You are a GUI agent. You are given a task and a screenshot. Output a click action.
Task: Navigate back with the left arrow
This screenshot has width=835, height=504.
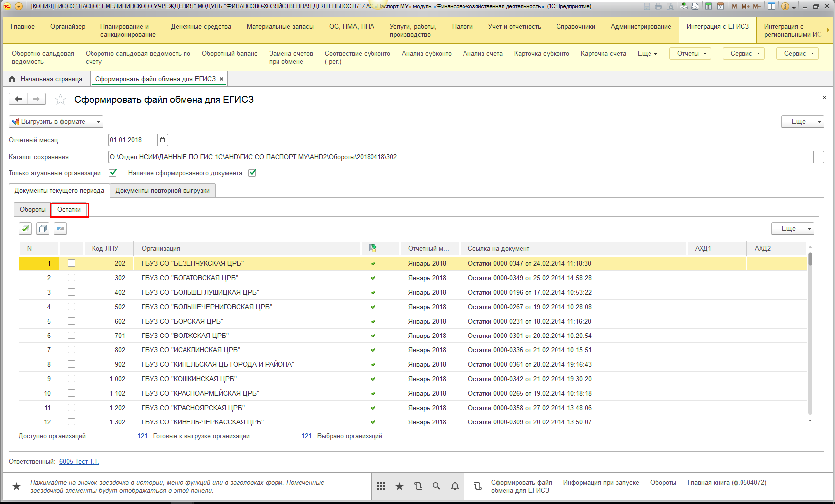point(18,99)
